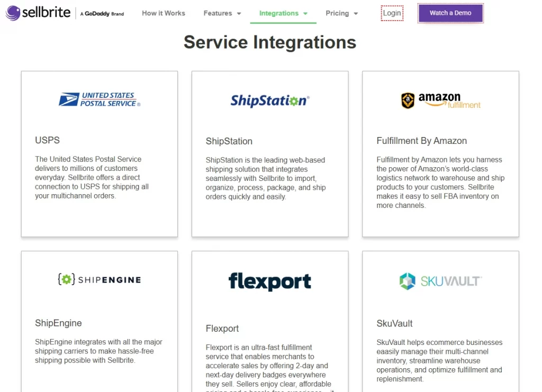Click the SkuVault description paragraph
Screen dimensions: 542x392
[440, 361]
